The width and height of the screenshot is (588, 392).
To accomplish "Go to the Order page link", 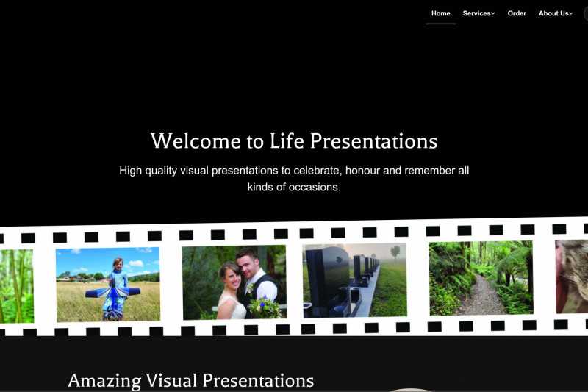I will pos(517,13).
